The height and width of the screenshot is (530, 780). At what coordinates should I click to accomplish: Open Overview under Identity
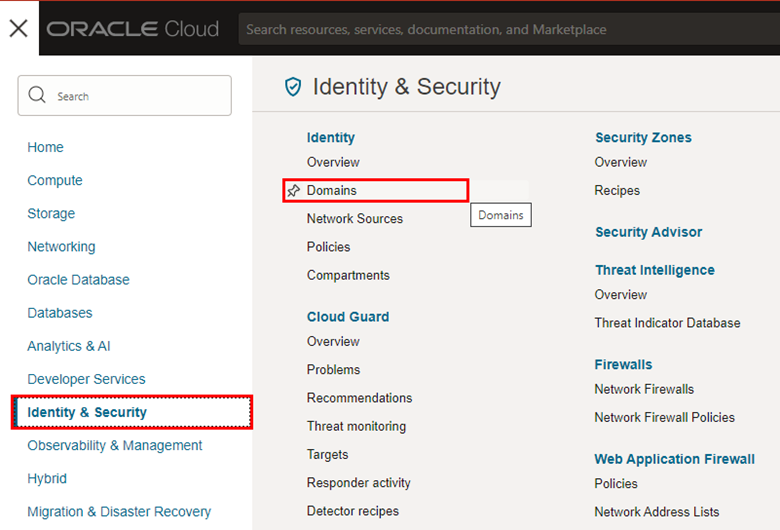coord(333,162)
